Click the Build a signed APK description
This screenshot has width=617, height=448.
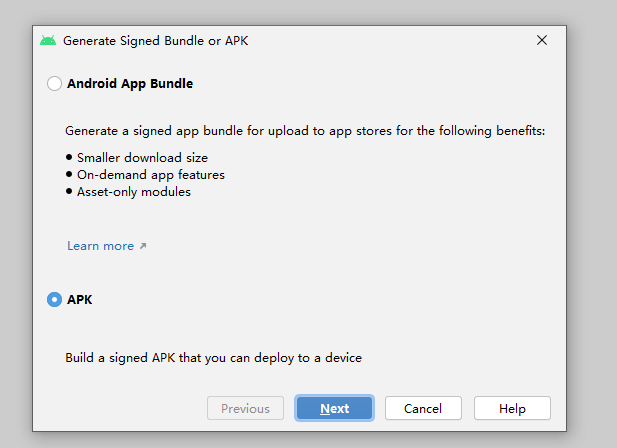pyautogui.click(x=214, y=358)
